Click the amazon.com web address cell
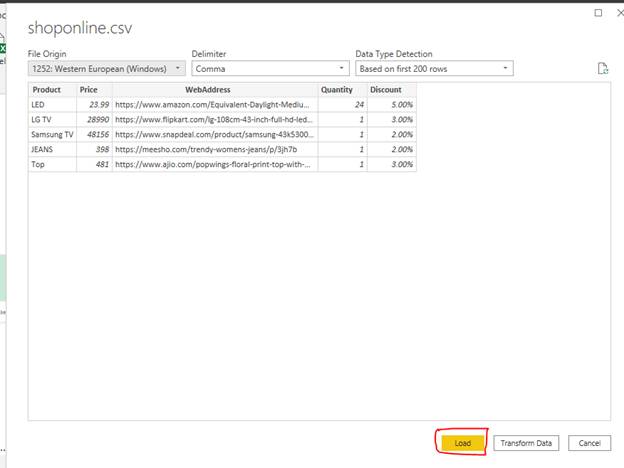 pos(215,105)
